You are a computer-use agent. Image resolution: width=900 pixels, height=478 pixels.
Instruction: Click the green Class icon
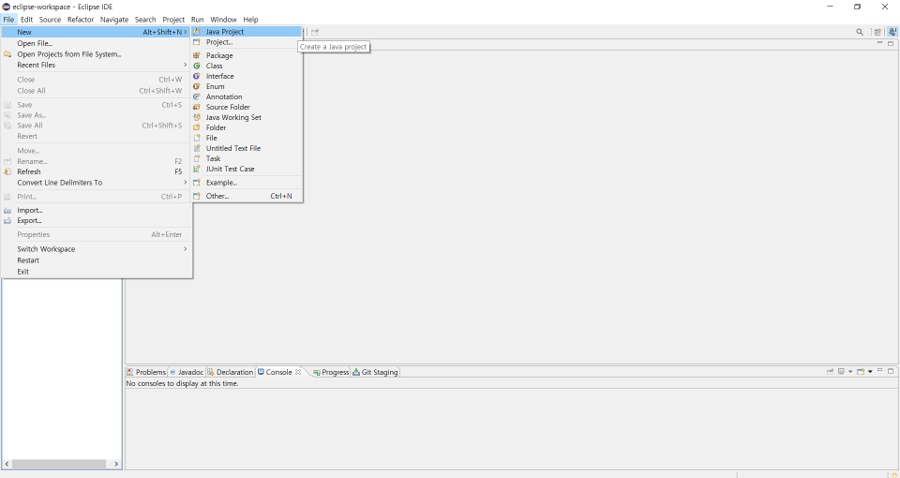point(196,66)
